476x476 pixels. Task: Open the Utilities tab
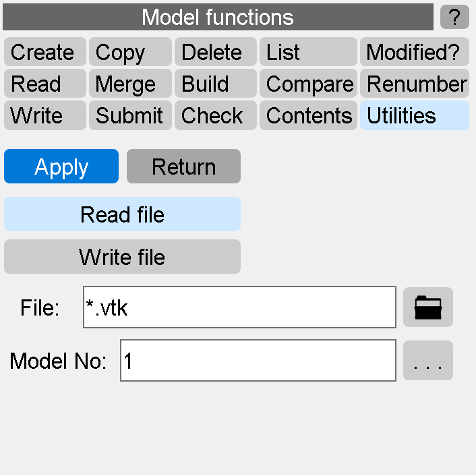(414, 116)
